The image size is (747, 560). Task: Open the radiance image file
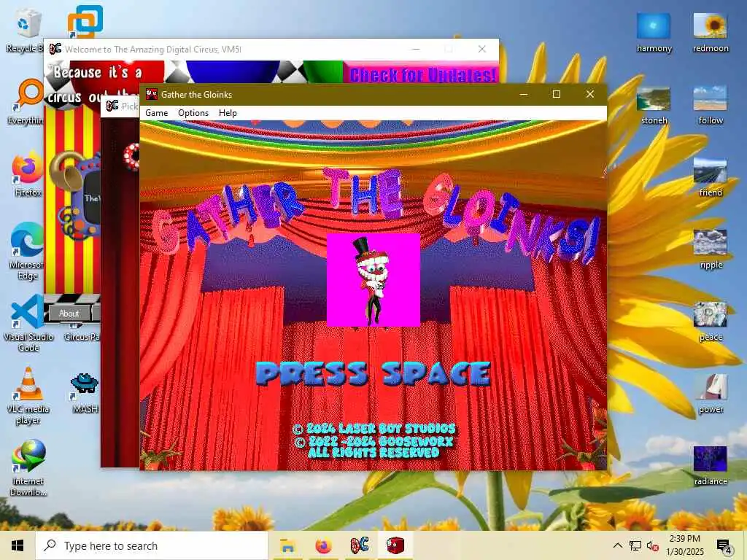(x=711, y=466)
